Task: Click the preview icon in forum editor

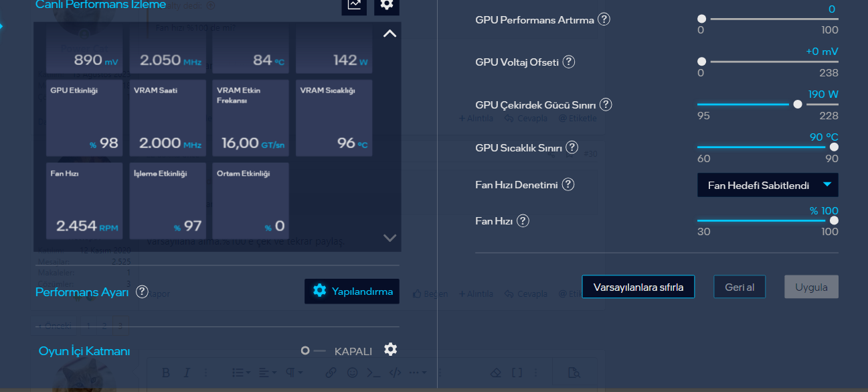Action: click(574, 373)
